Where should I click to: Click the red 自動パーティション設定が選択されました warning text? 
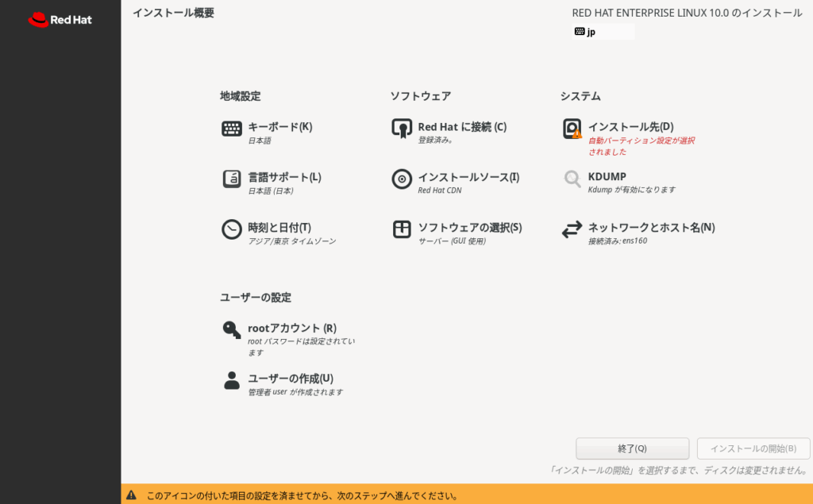pos(641,146)
